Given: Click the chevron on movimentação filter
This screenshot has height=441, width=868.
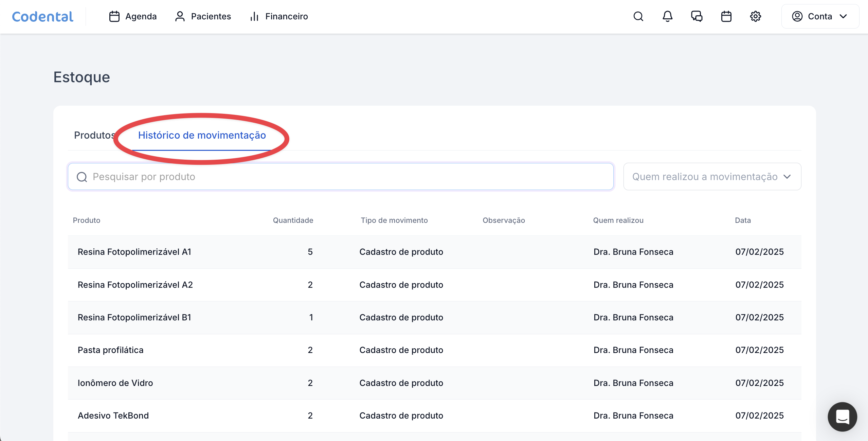Looking at the screenshot, I should (x=787, y=177).
